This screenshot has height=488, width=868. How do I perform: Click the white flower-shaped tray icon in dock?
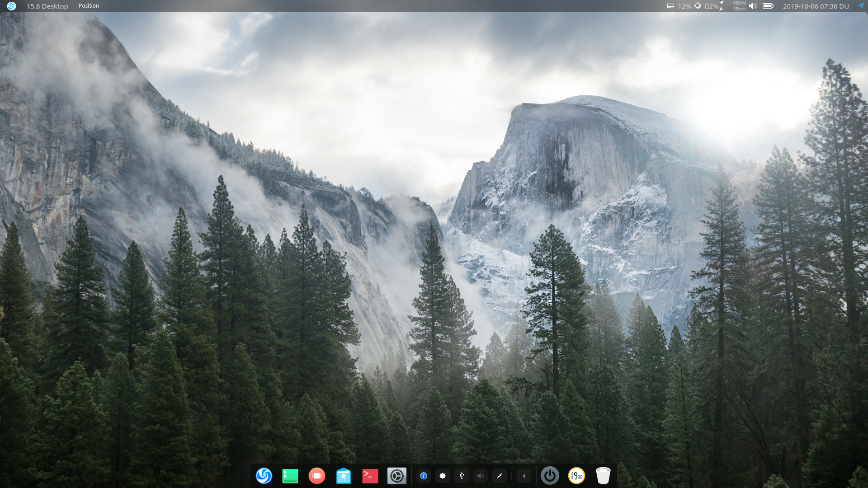click(x=443, y=476)
